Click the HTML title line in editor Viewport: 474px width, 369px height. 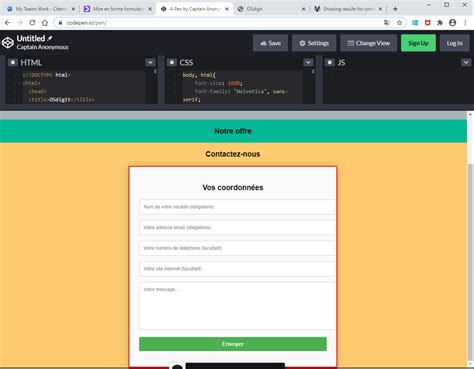62,99
